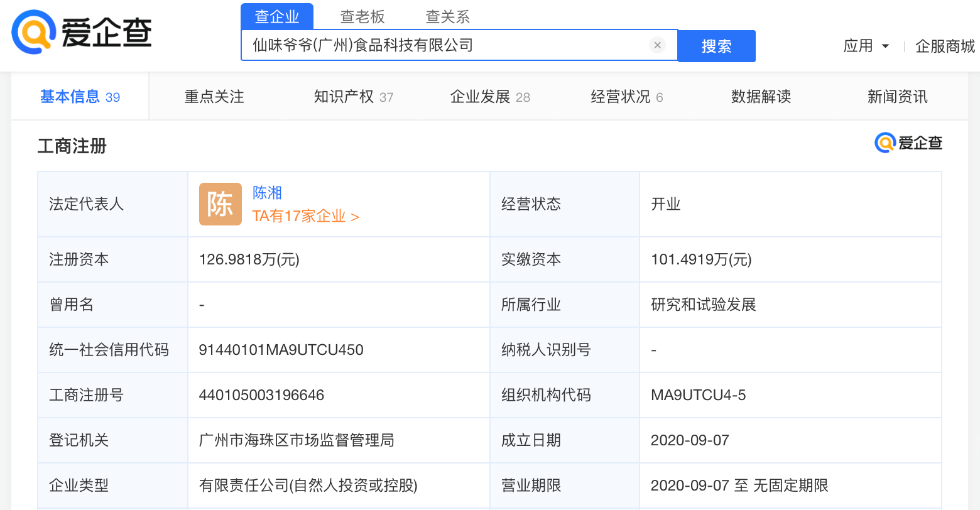This screenshot has height=510, width=980.
Task: Select the 成立日期 value 2020-09-07
Action: click(x=690, y=440)
